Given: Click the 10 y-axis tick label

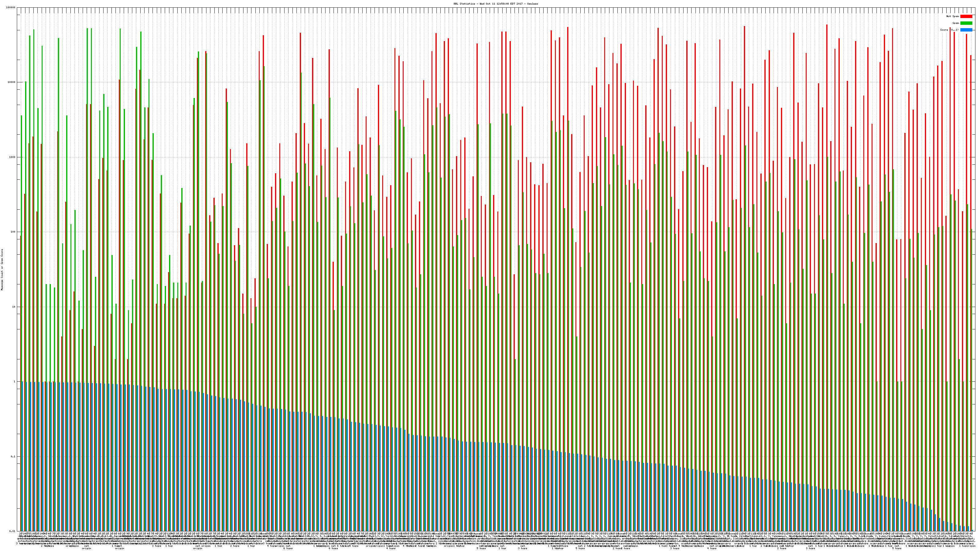Looking at the screenshot, I should [14, 307].
